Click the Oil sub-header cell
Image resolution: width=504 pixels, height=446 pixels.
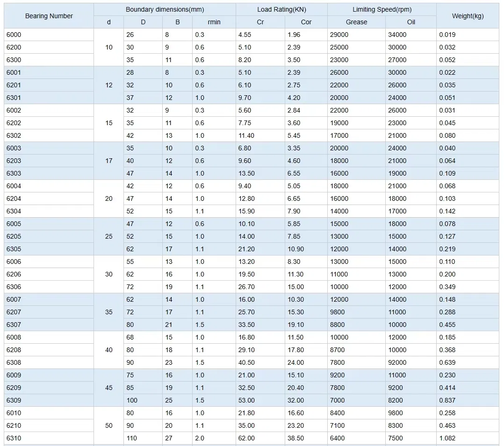click(x=411, y=22)
